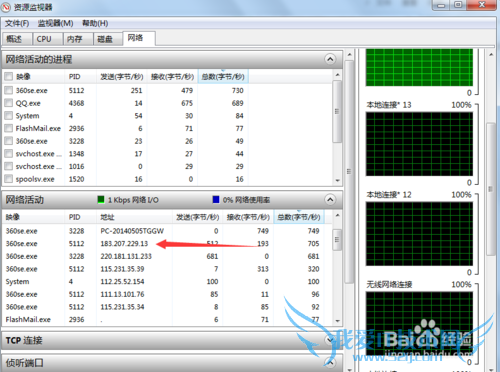
Task: Switch to the 概述 tab
Action: pos(17,39)
